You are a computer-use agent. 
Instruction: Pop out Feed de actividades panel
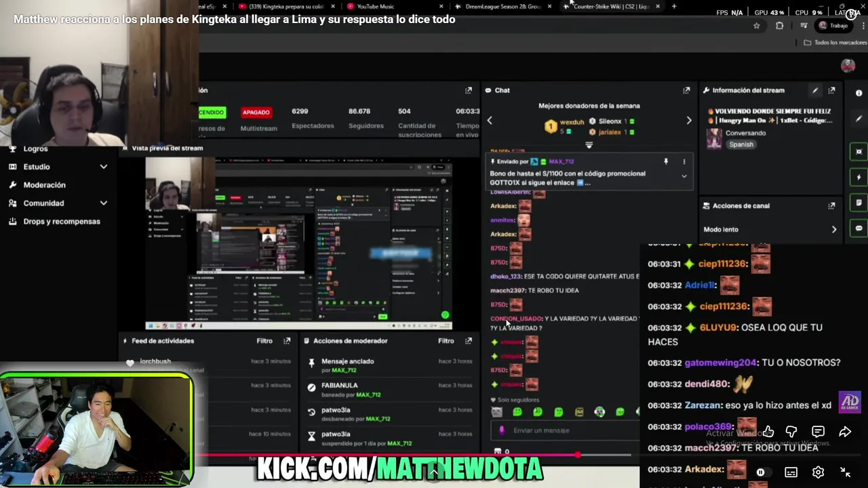[287, 341]
